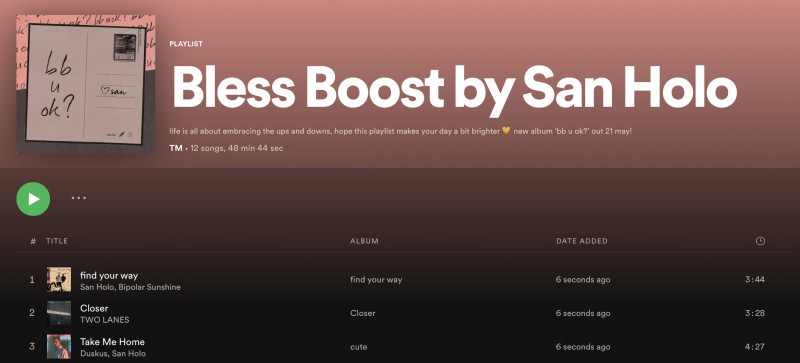Sort the list by TITLE column
The width and height of the screenshot is (800, 363).
(x=57, y=241)
